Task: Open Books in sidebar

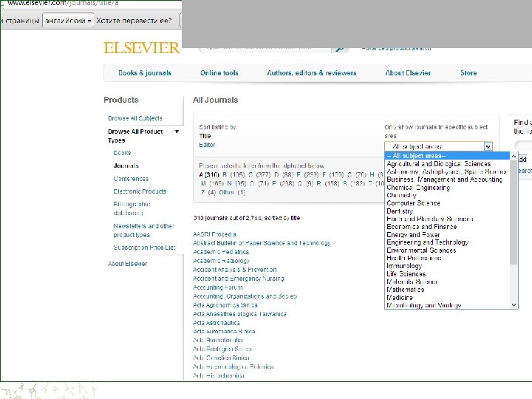Action: point(122,153)
